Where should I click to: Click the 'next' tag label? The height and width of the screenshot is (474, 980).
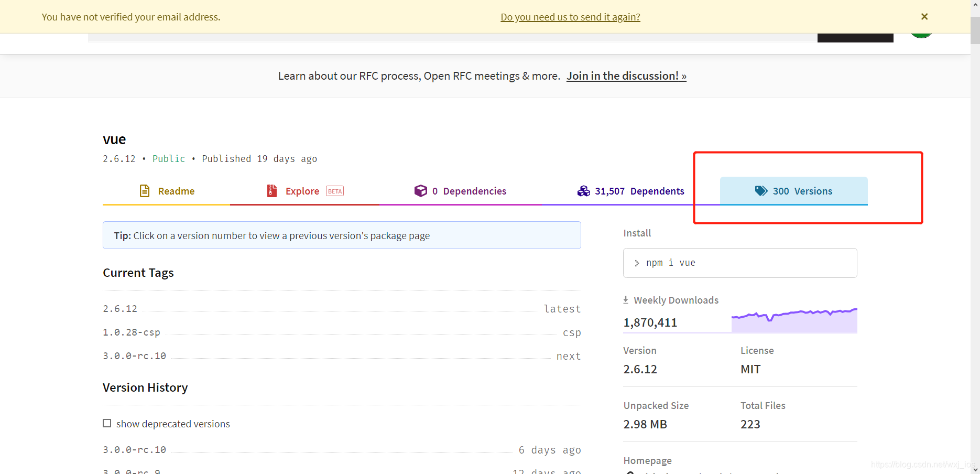tap(569, 356)
